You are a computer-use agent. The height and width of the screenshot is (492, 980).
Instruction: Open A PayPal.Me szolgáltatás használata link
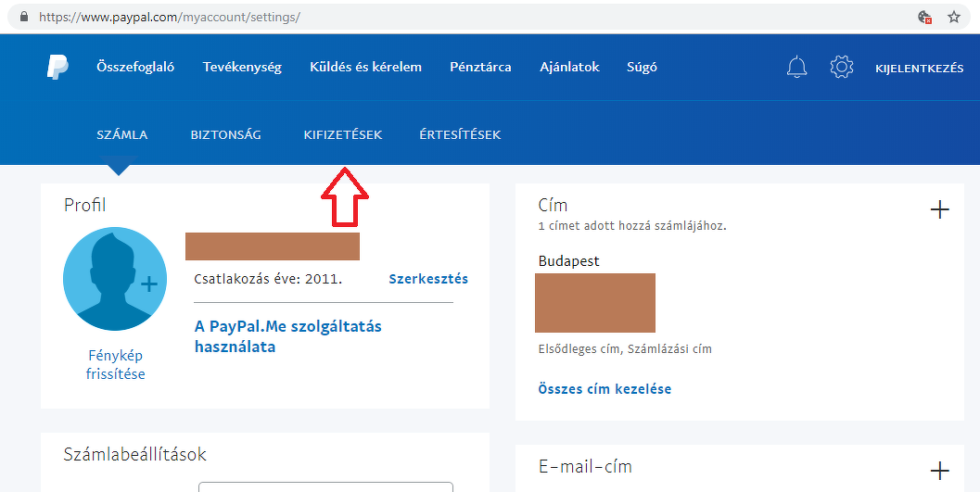288,336
